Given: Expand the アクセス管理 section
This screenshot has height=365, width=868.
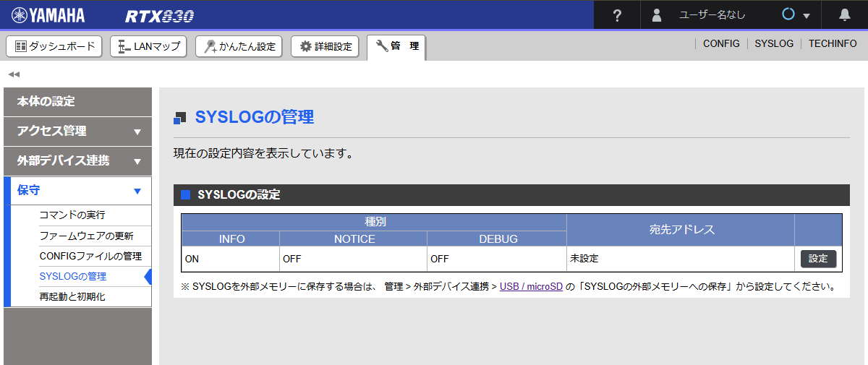Looking at the screenshot, I should [78, 132].
